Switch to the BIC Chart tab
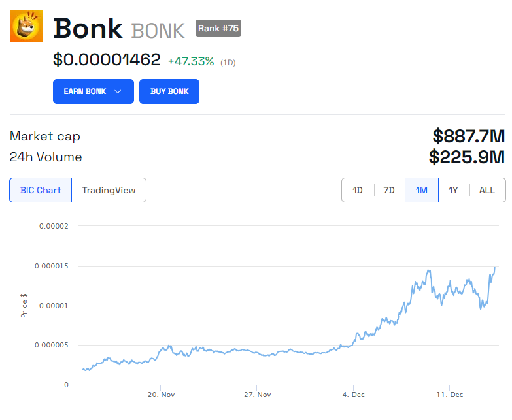The width and height of the screenshot is (512, 420). (41, 190)
